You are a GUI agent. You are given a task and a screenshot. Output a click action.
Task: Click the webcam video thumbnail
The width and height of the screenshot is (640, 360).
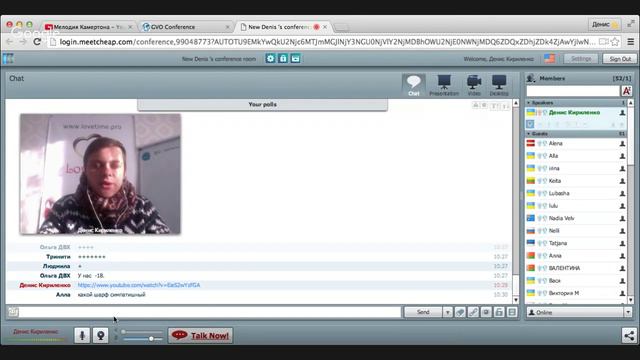pos(100,174)
